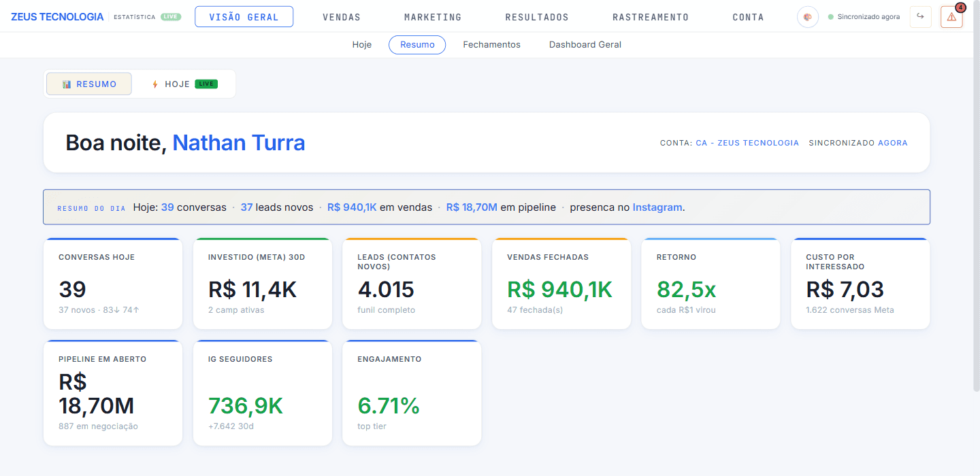Click R$ 7,03 in Custo por Interessado
Viewport: 980px width, 476px height.
click(845, 290)
